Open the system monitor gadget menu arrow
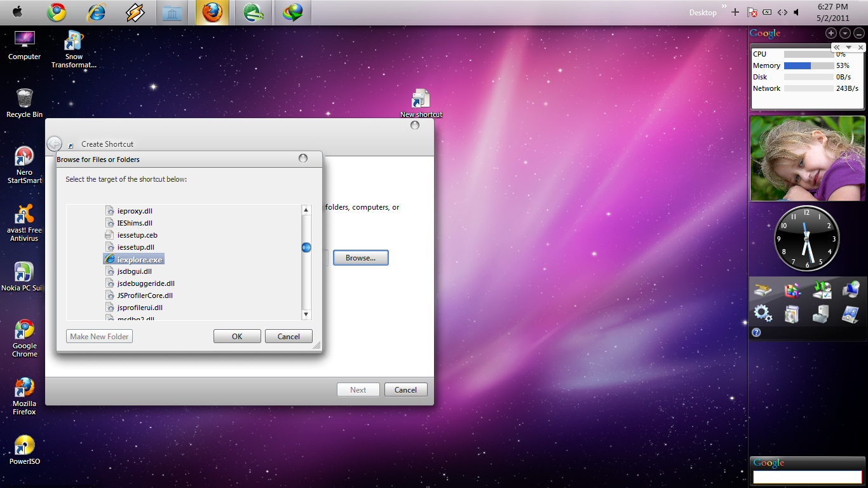Screen dimensions: 868x488 [848, 48]
